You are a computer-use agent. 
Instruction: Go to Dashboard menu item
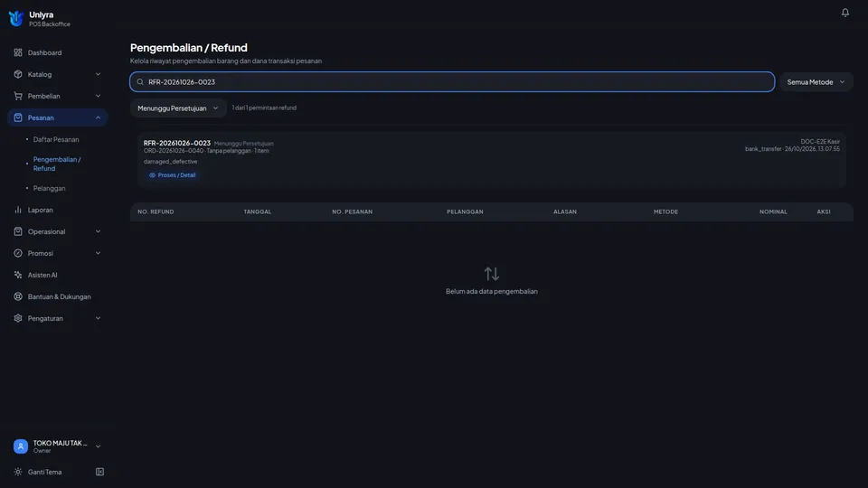tap(58, 52)
